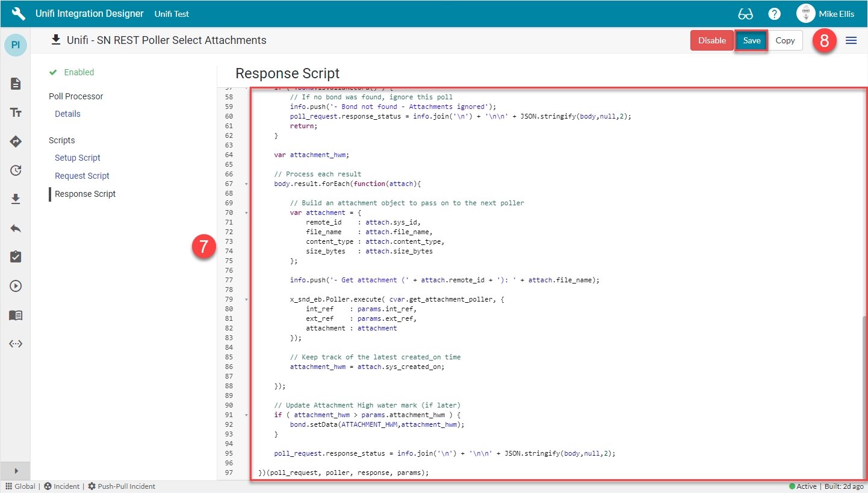Select the text format (Tt) sidebar icon
The image size is (868, 493).
click(16, 113)
